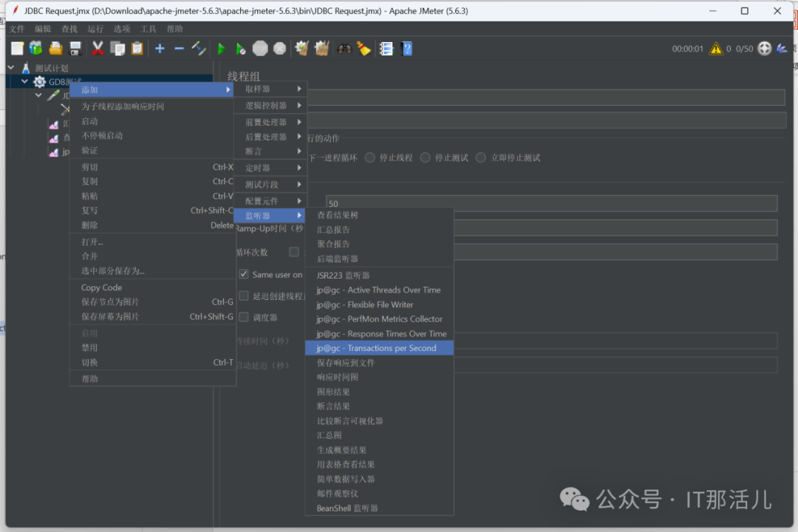Choose 查看结果树 from listener menu
Image resolution: width=798 pixels, height=532 pixels.
point(379,215)
